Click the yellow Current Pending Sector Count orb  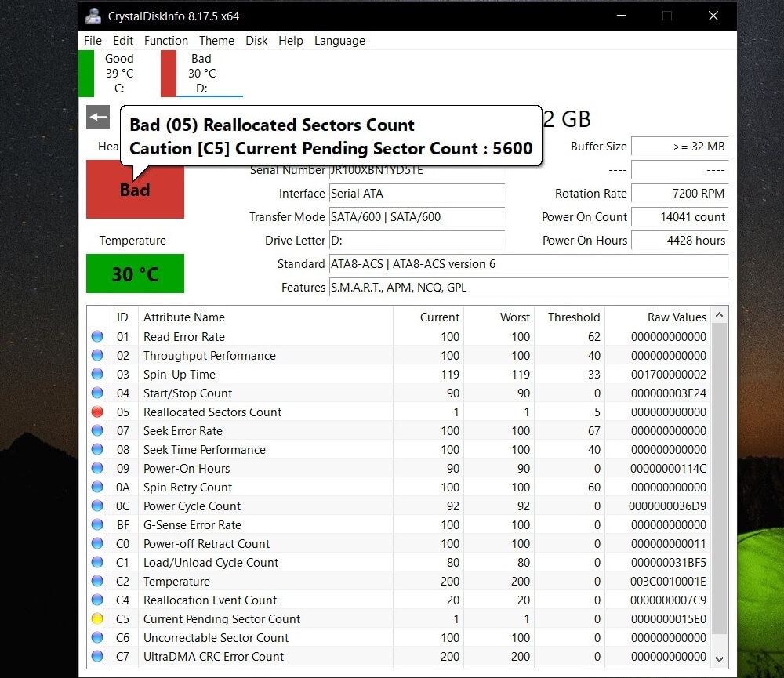(x=97, y=618)
